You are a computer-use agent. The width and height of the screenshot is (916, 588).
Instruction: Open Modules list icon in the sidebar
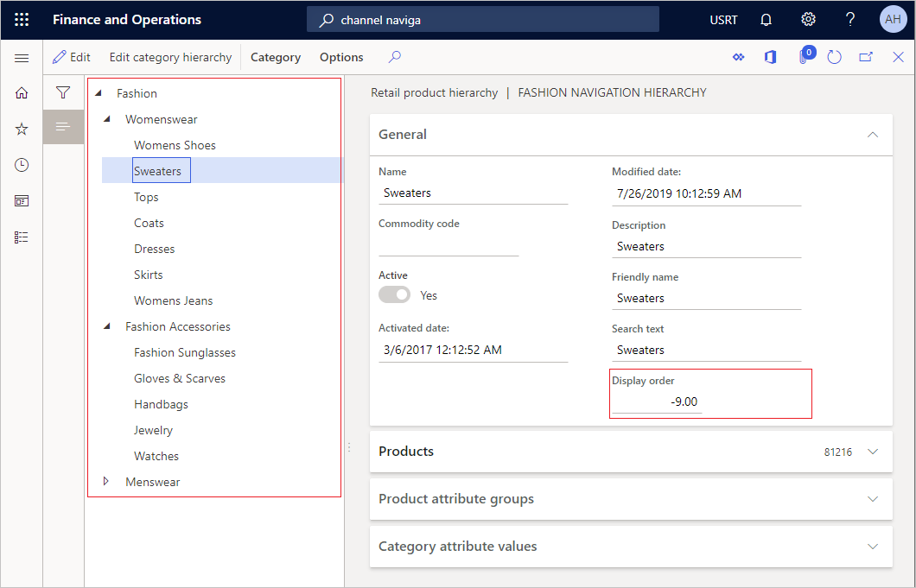pos(22,237)
